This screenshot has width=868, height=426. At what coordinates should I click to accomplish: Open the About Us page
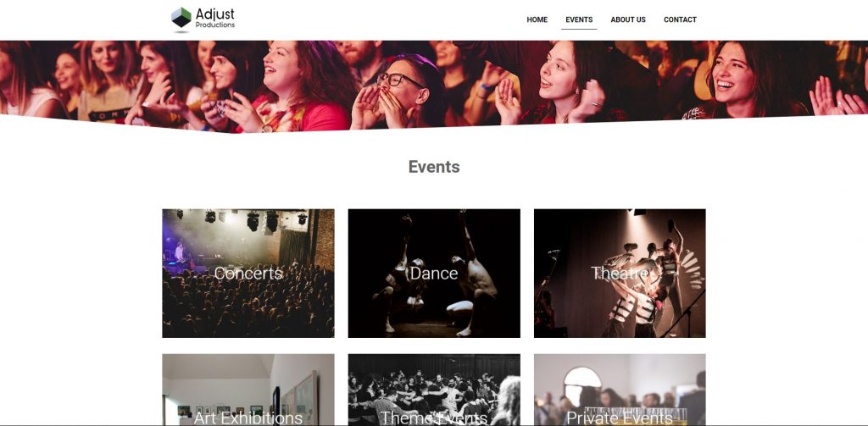[628, 19]
